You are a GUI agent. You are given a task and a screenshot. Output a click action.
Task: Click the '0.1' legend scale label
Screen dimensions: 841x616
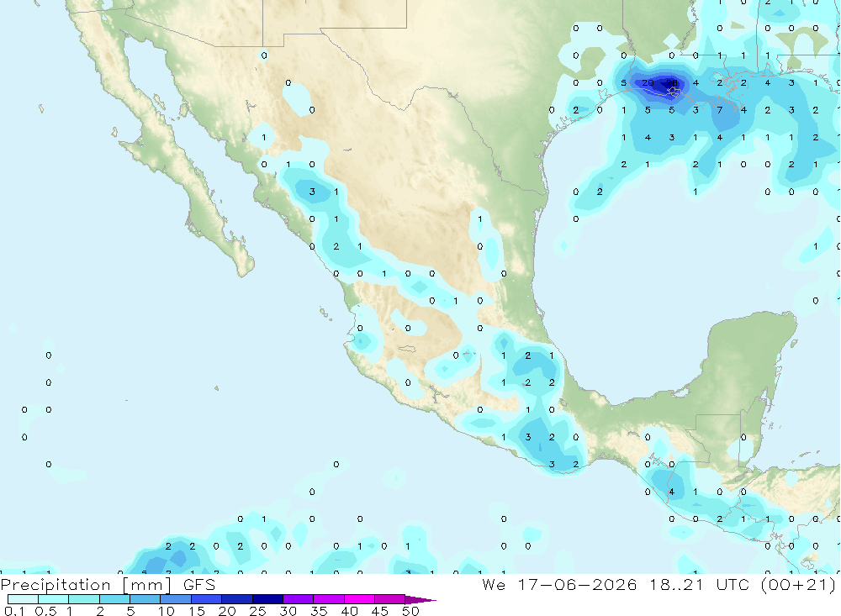pos(14,611)
